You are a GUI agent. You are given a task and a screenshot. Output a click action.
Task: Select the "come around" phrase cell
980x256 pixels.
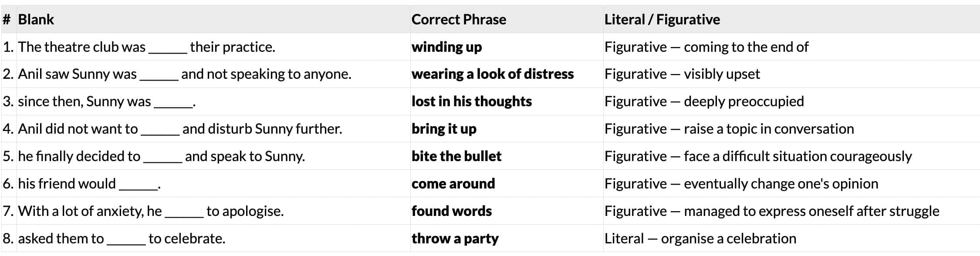(x=453, y=184)
